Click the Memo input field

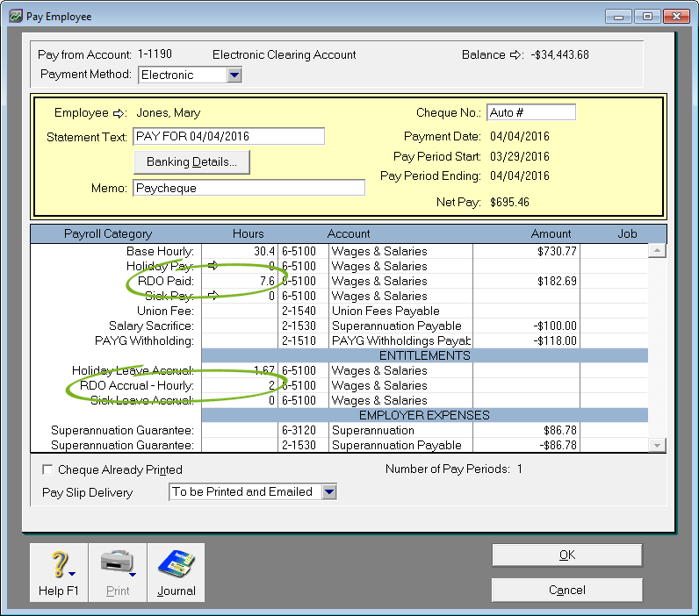[249, 188]
